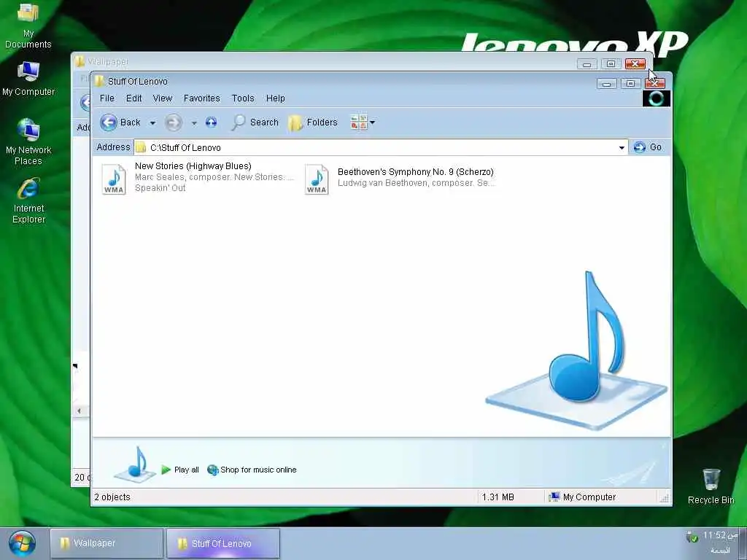The image size is (747, 560).
Task: Click Play all link
Action: [x=186, y=470]
